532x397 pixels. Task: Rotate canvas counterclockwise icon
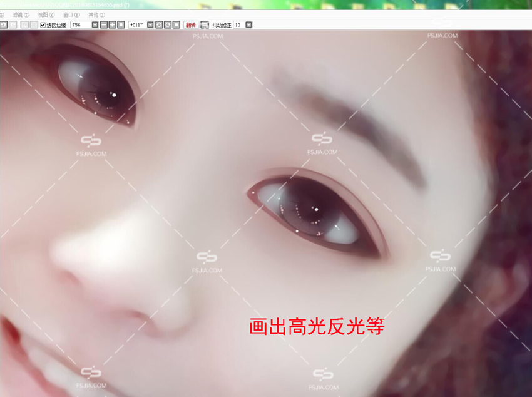point(159,25)
